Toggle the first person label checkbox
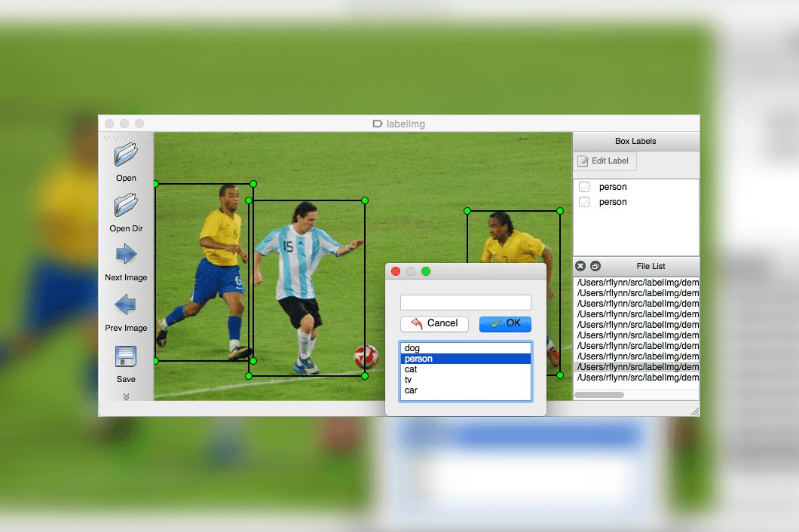This screenshot has width=799, height=532. [584, 187]
